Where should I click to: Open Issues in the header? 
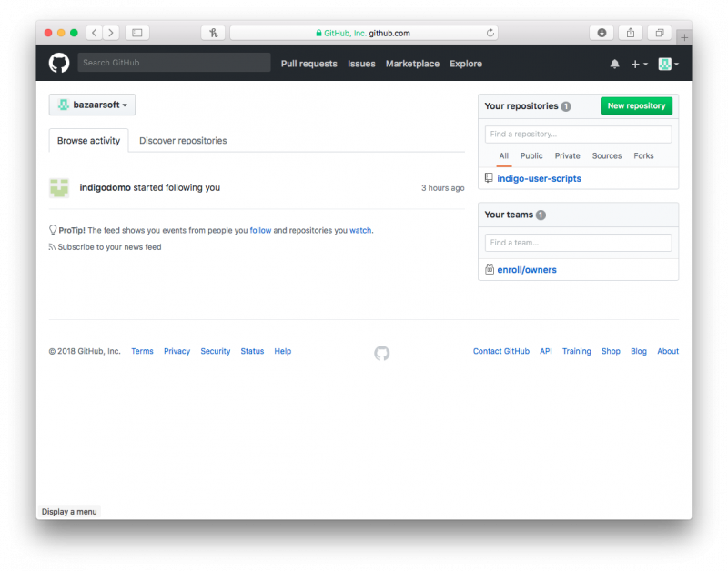coord(361,64)
